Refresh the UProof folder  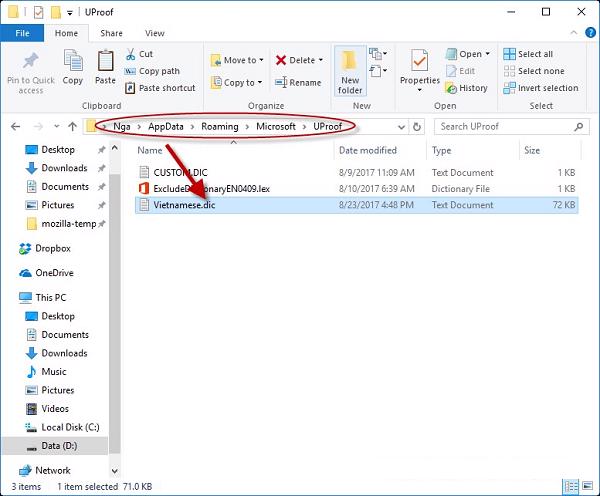(x=417, y=127)
